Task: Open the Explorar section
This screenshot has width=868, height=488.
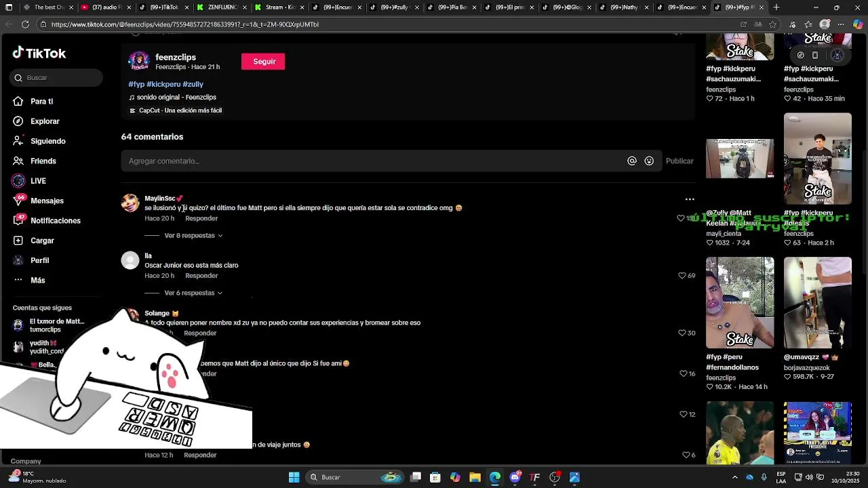Action: 45,121
